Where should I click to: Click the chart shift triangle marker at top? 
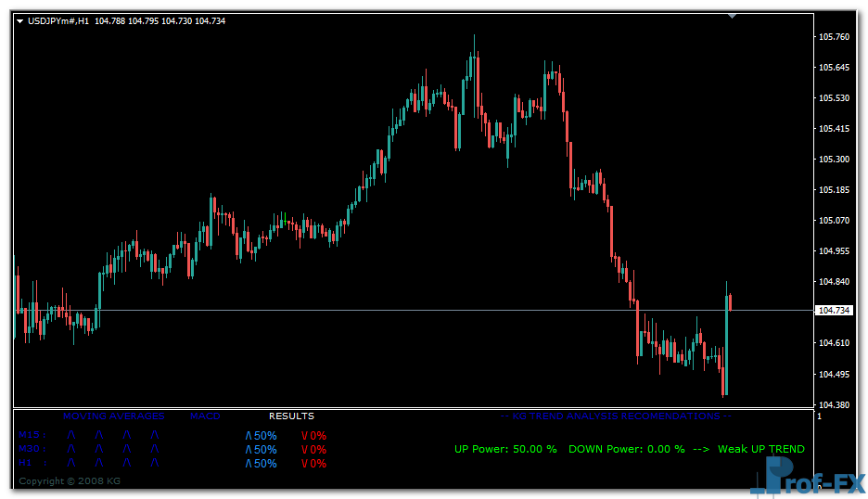tap(733, 15)
